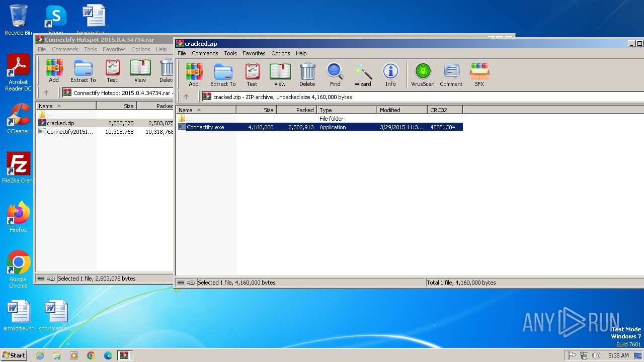
Task: Open Options menu in cracked.zip window
Action: 281,53
